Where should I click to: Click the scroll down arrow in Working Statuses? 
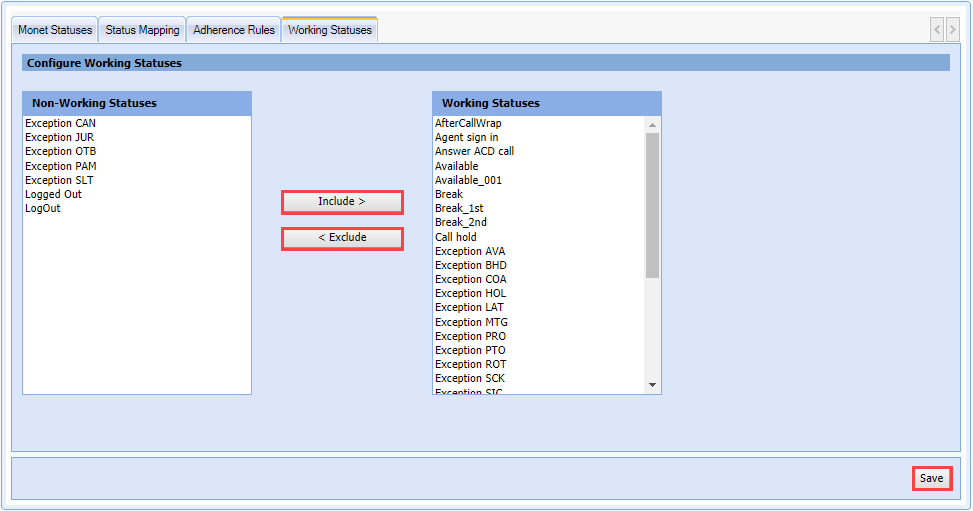pos(653,385)
